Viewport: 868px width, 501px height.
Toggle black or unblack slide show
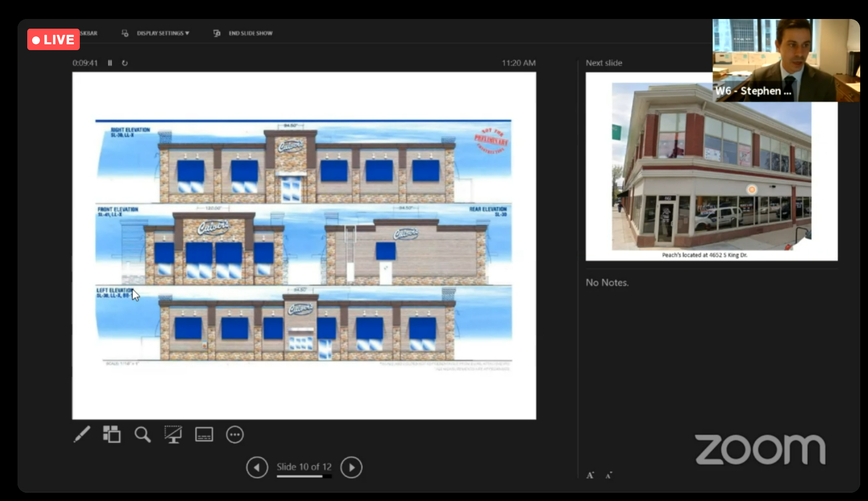click(x=173, y=434)
